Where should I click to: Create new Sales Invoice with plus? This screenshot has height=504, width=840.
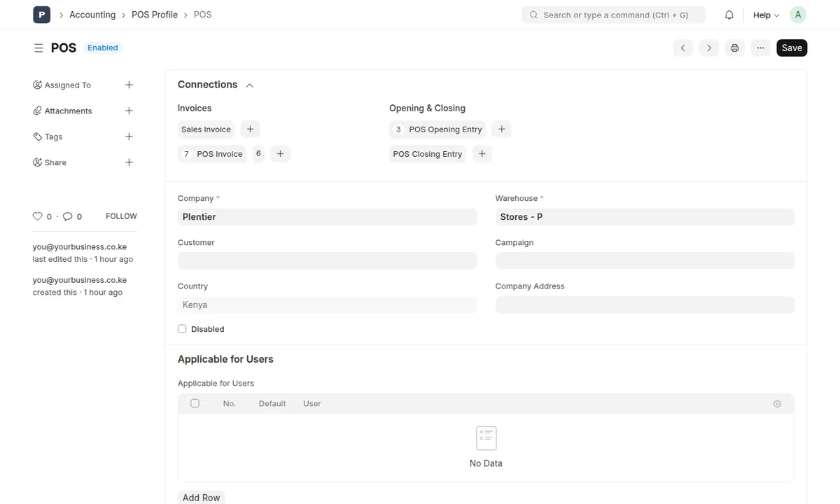(250, 129)
